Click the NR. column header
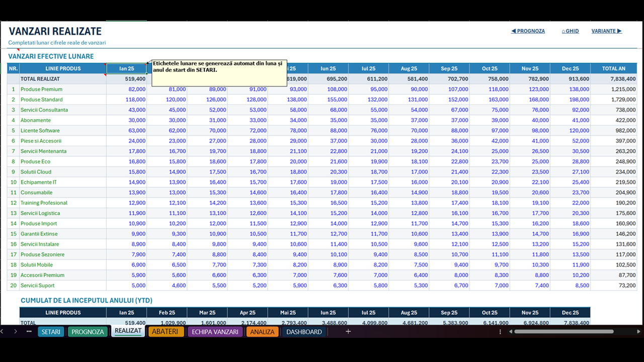The height and width of the screenshot is (362, 644). click(x=14, y=68)
